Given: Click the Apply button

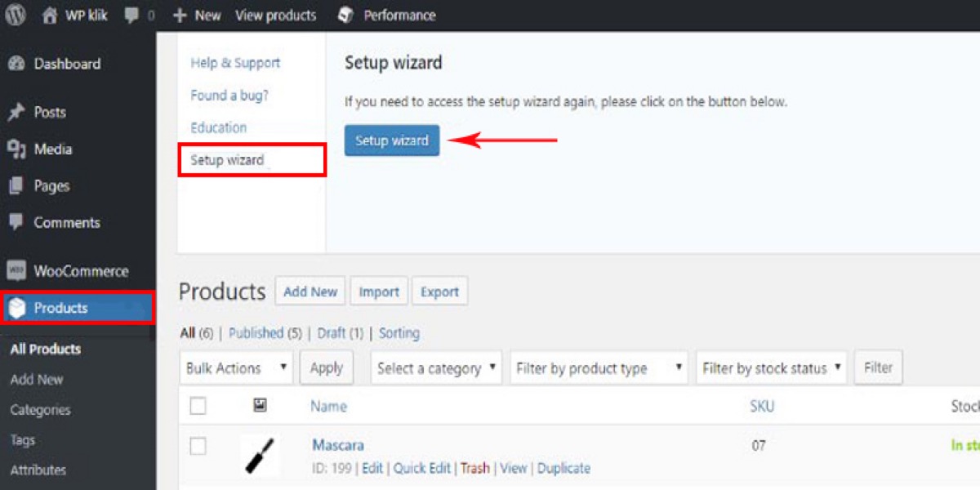Looking at the screenshot, I should (x=327, y=367).
